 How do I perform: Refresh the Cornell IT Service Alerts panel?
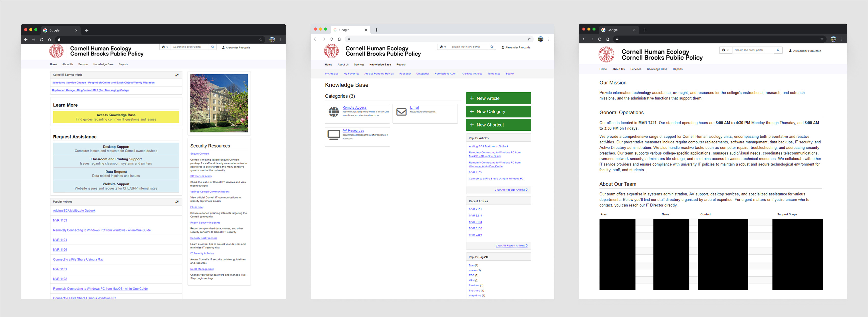(x=177, y=75)
